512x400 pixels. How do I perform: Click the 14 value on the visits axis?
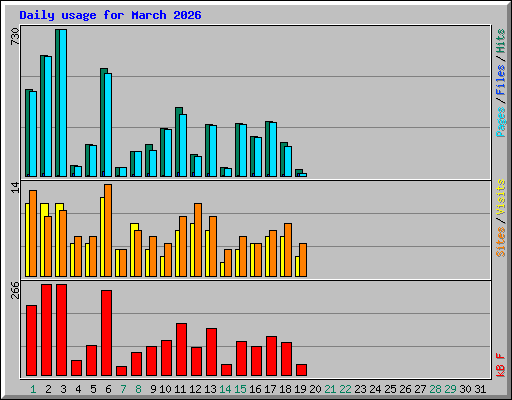15,187
